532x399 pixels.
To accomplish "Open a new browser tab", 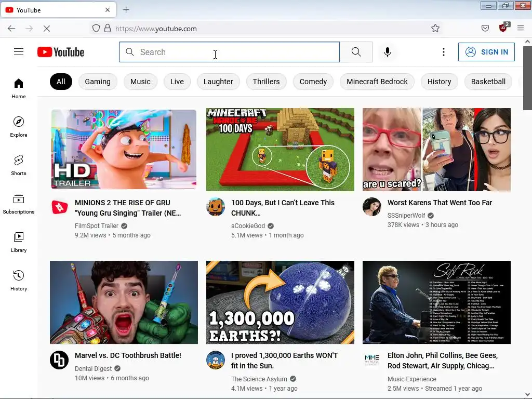I will pyautogui.click(x=126, y=10).
